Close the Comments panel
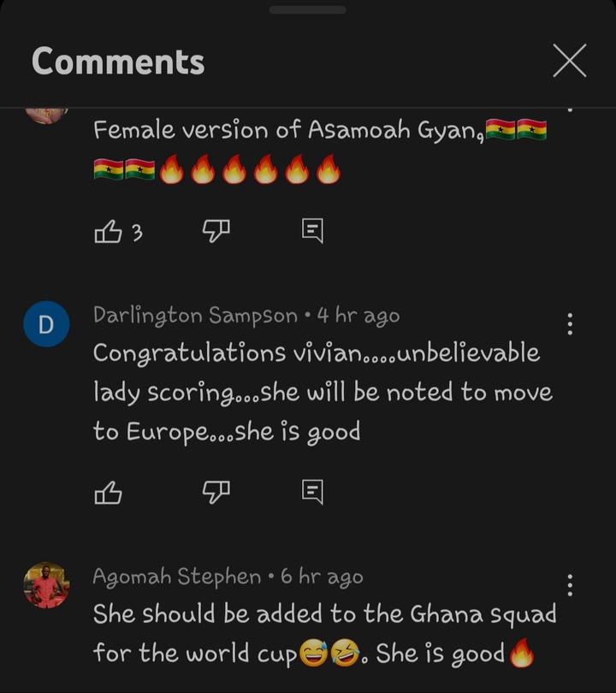This screenshot has height=693, width=616. (x=570, y=61)
